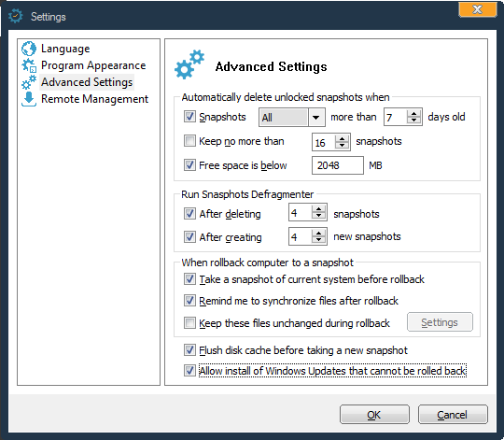Click the After creating field showing 4

tap(301, 236)
